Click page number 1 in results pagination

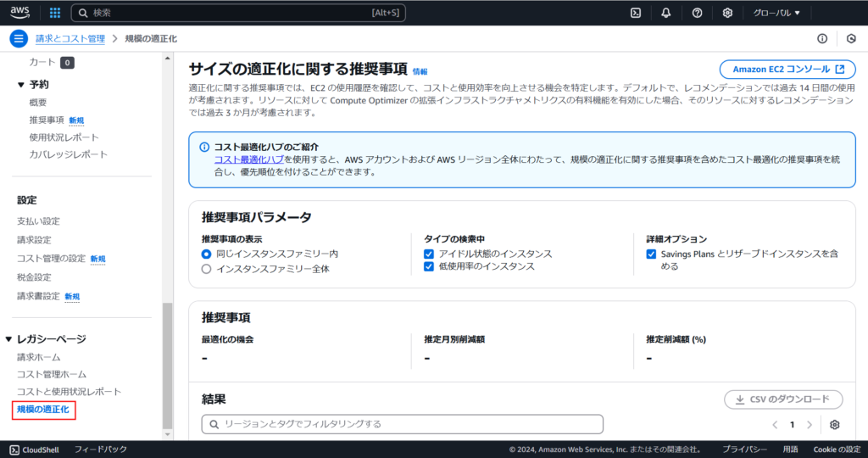coord(793,425)
